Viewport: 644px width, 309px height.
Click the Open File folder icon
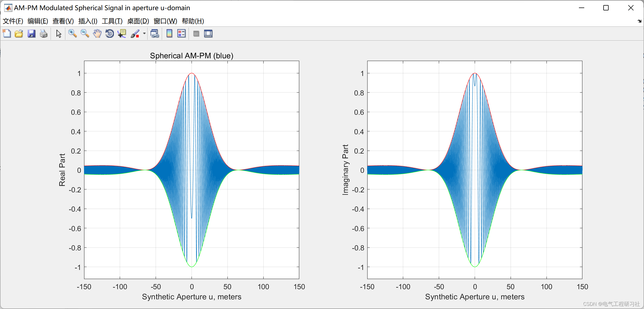click(19, 34)
